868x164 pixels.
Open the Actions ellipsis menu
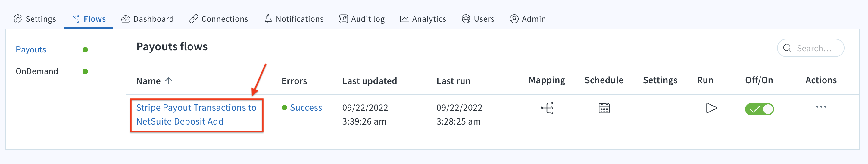(x=821, y=107)
